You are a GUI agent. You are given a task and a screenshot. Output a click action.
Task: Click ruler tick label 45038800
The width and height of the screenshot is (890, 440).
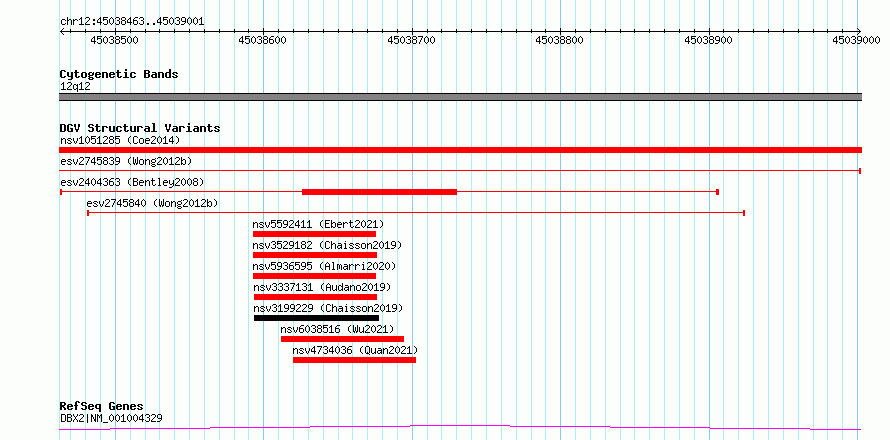pyautogui.click(x=560, y=40)
